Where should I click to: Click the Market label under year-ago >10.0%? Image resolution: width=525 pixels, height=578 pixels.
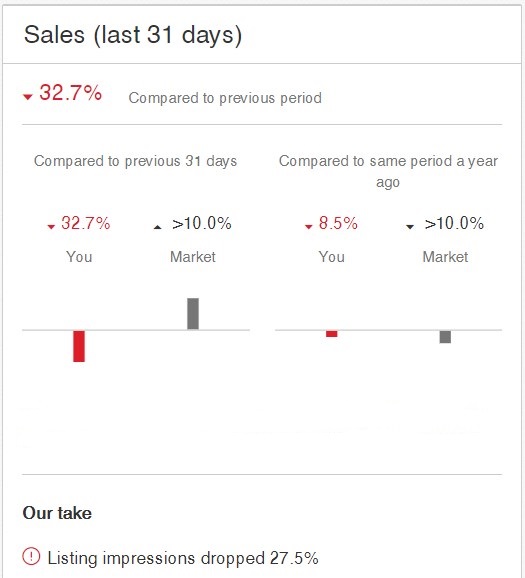pos(445,257)
